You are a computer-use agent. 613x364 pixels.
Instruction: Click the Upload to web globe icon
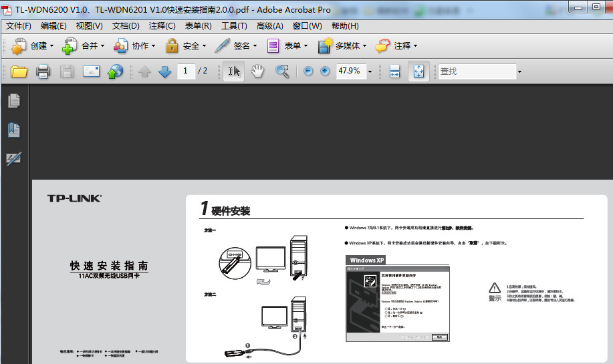(115, 71)
